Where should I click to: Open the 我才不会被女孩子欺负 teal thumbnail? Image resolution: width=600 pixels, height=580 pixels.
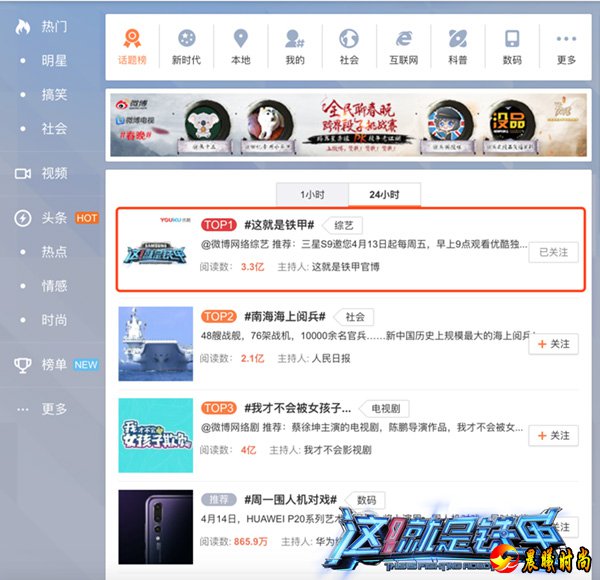(156, 435)
